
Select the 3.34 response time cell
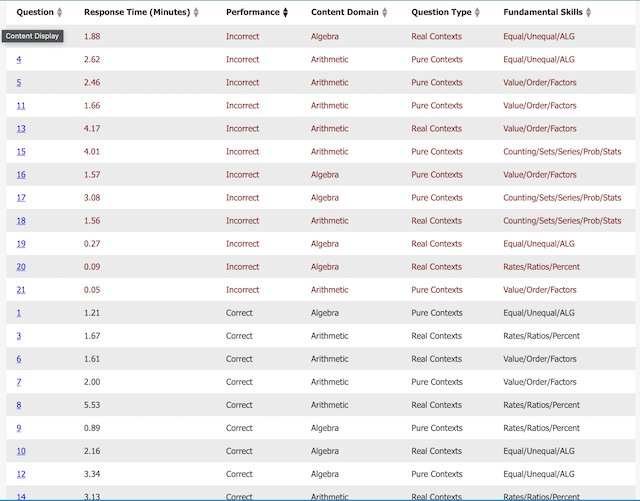(x=92, y=474)
